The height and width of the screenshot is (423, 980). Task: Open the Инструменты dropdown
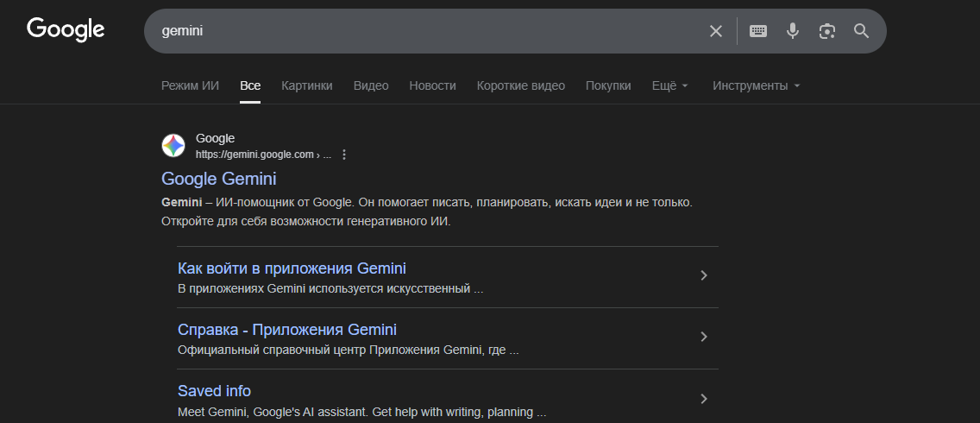tap(757, 85)
